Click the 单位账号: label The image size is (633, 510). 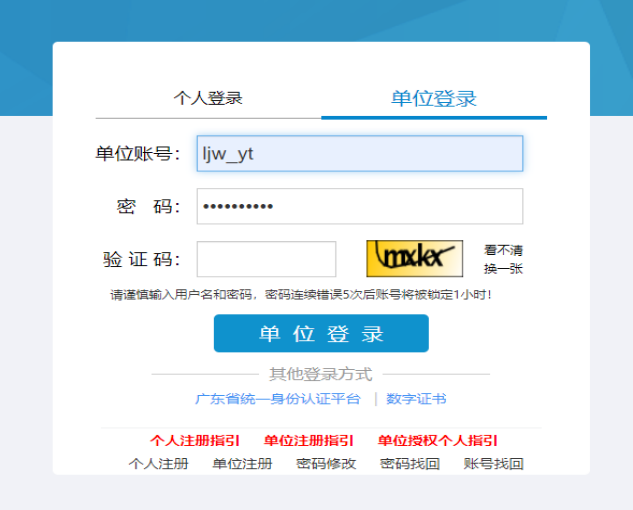138,153
